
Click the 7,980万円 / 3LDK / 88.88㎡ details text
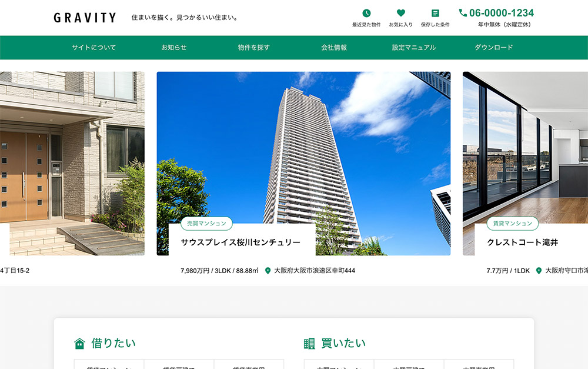coord(220,271)
